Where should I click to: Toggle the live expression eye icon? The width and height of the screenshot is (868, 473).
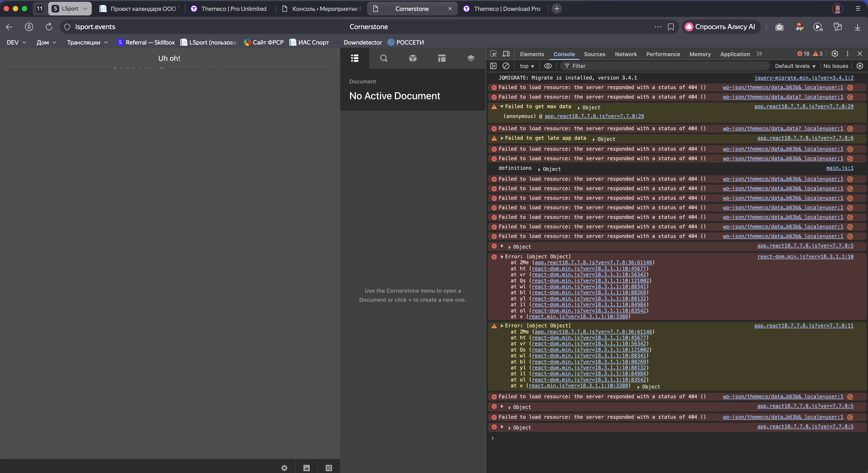click(x=548, y=66)
